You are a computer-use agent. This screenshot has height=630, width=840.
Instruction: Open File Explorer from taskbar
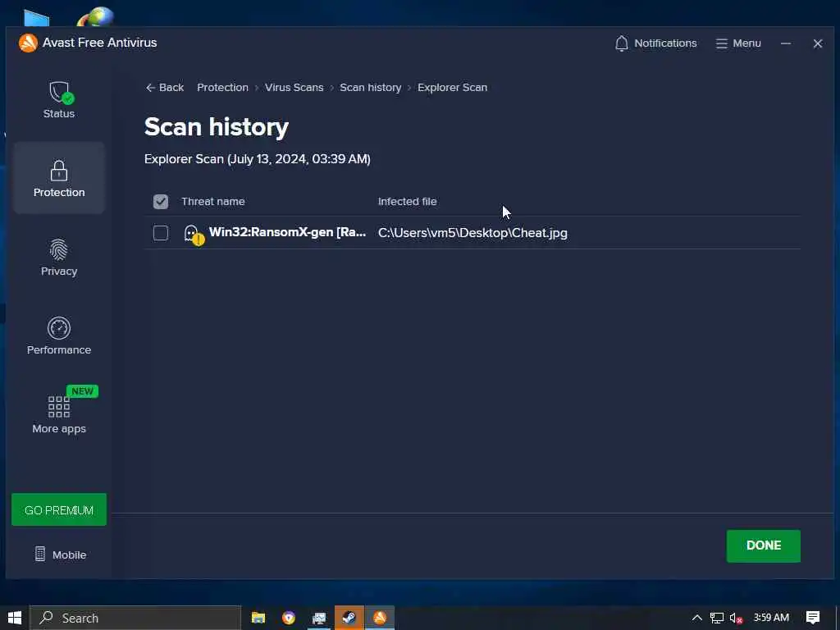(x=258, y=618)
